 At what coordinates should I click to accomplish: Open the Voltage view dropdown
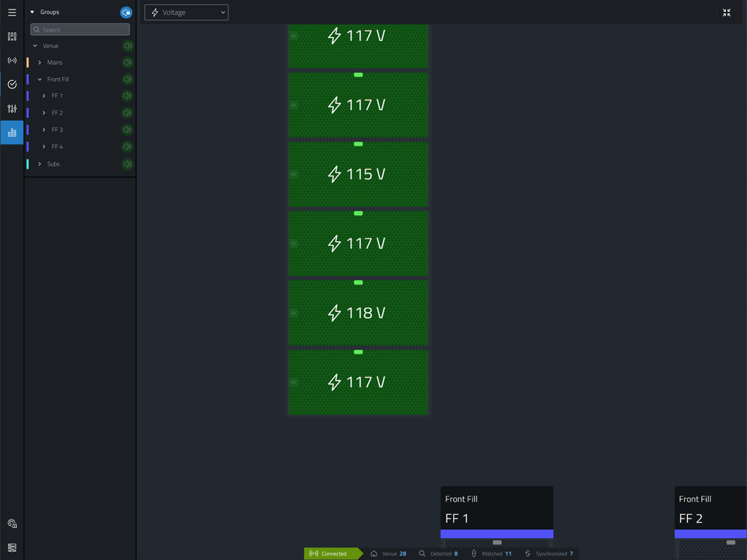pyautogui.click(x=187, y=12)
